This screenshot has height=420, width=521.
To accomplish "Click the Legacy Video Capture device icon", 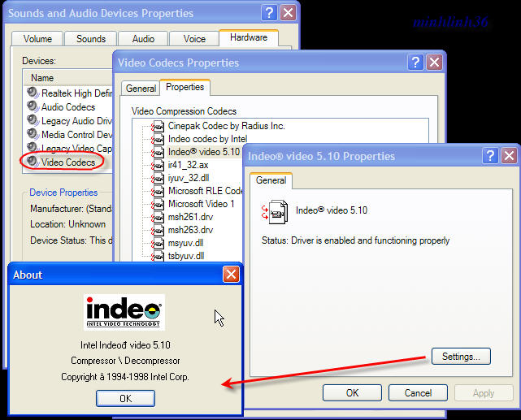I will click(x=33, y=147).
